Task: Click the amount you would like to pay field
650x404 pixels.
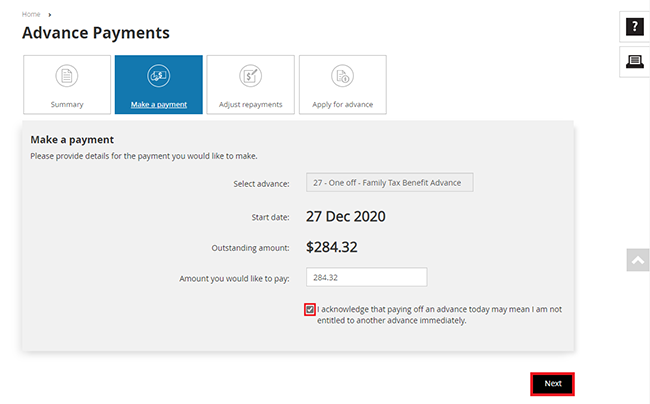Action: 366,277
